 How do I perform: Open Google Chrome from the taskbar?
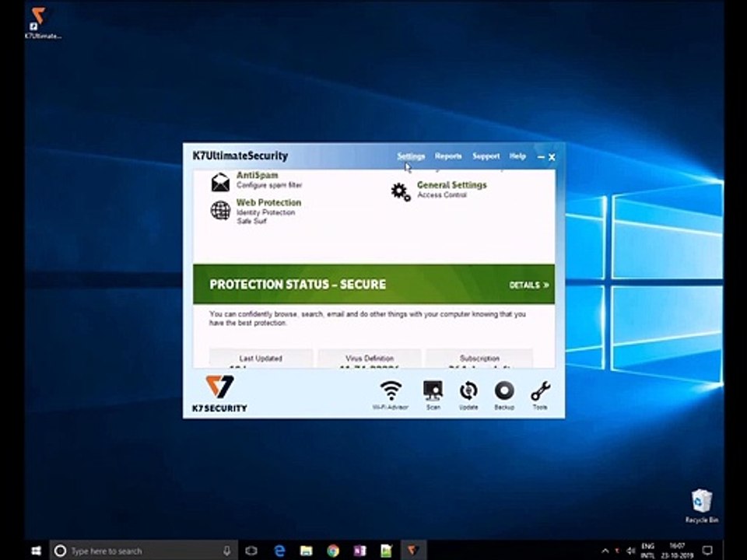pyautogui.click(x=333, y=551)
